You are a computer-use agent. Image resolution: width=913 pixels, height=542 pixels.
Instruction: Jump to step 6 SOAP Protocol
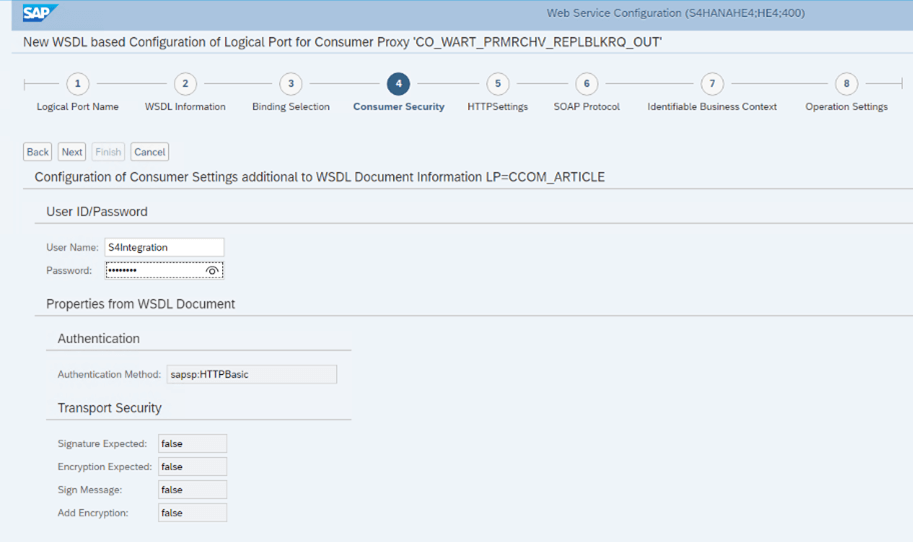pos(586,84)
